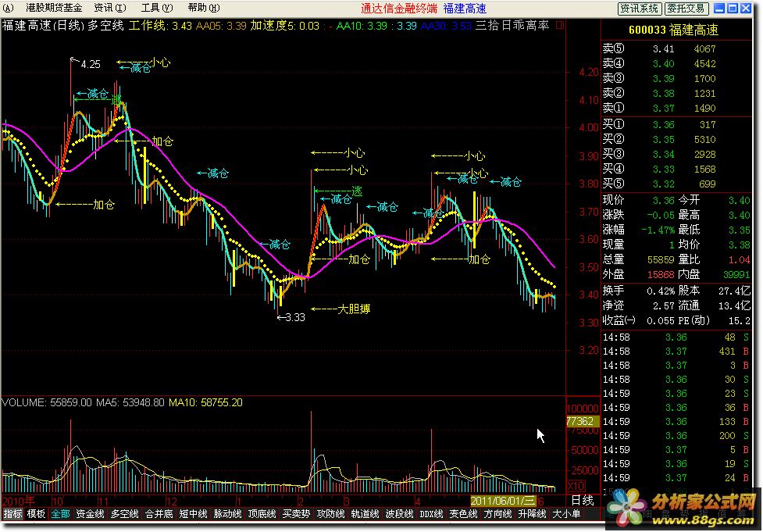
Task: Click the small red square indicator toggle icon
Action: click(560, 25)
